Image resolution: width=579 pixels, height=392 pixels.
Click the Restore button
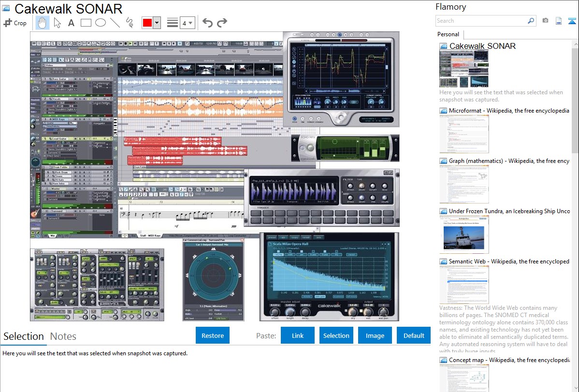click(213, 335)
